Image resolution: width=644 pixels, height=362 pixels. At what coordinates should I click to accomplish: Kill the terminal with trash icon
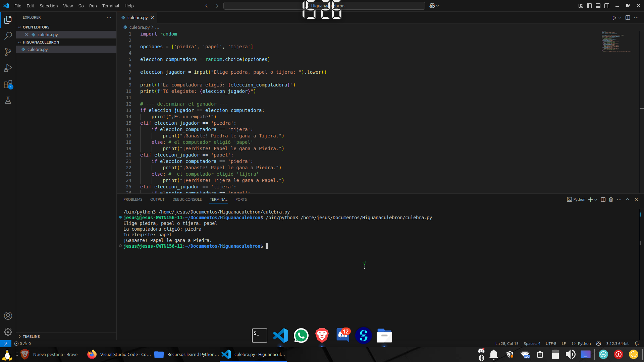click(x=611, y=199)
